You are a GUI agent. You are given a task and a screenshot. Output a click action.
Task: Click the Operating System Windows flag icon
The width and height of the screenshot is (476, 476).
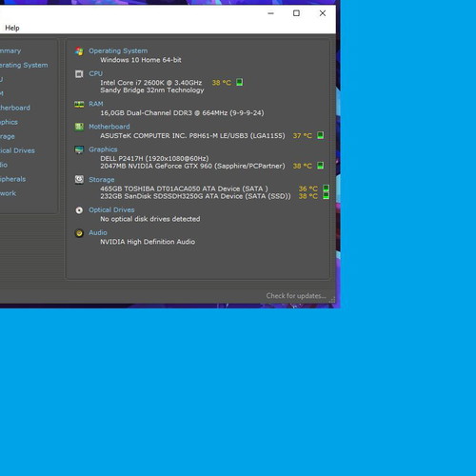point(79,51)
